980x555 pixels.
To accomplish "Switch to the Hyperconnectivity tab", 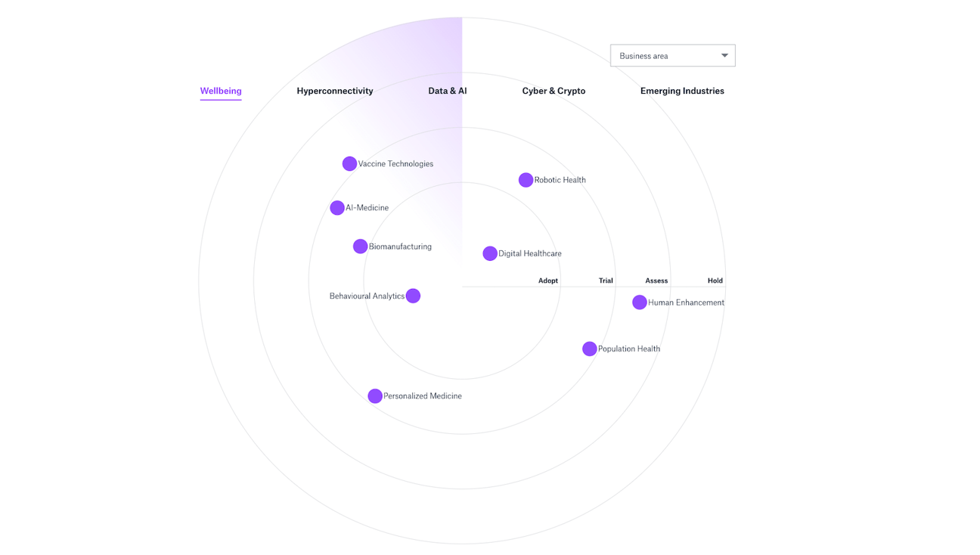I will click(335, 91).
